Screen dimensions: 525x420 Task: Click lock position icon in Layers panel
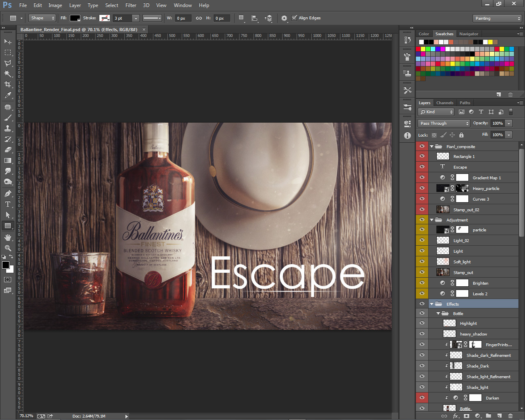pyautogui.click(x=452, y=135)
